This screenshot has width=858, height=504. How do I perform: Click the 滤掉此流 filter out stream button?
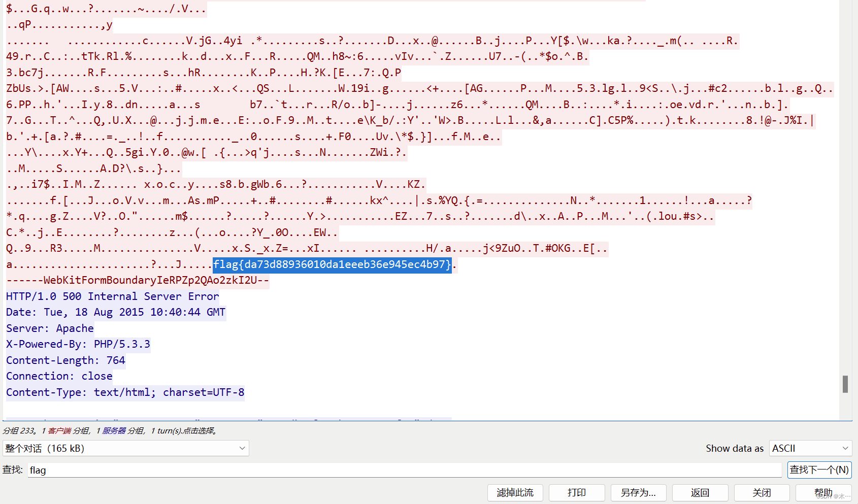click(x=514, y=492)
